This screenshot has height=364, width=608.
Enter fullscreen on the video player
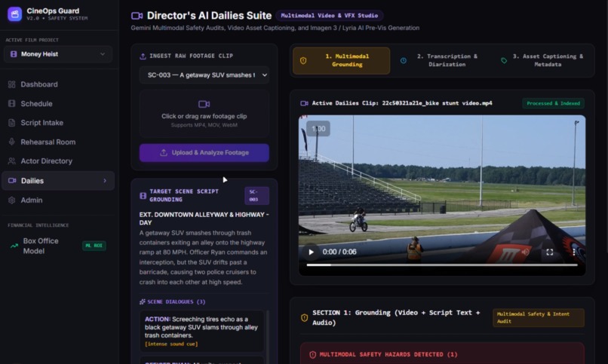click(549, 252)
